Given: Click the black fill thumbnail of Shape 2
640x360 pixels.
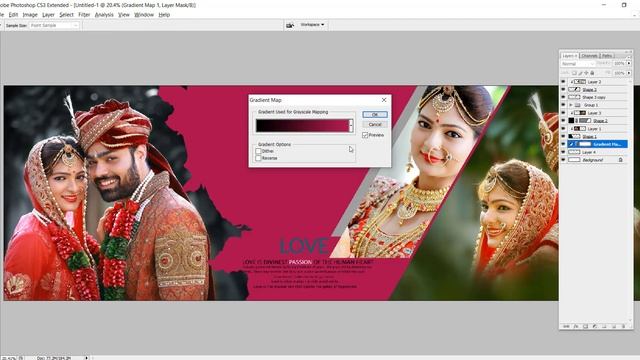Looking at the screenshot, I should point(571,120).
